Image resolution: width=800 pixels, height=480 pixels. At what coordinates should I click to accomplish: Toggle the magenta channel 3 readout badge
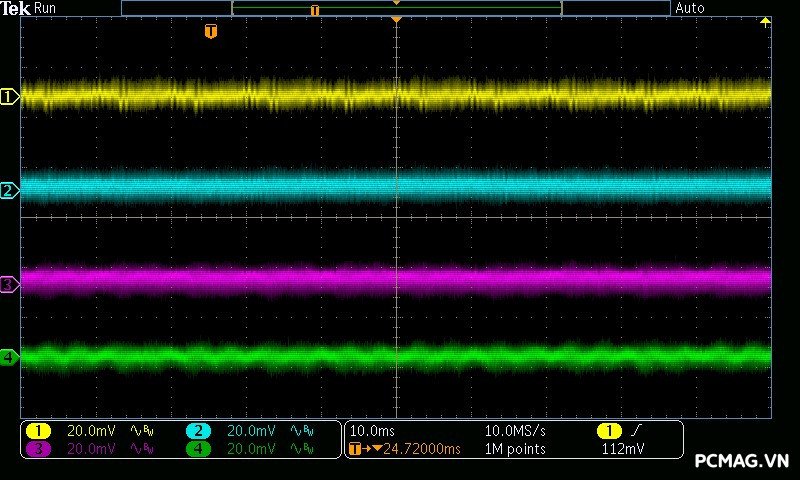click(x=38, y=449)
